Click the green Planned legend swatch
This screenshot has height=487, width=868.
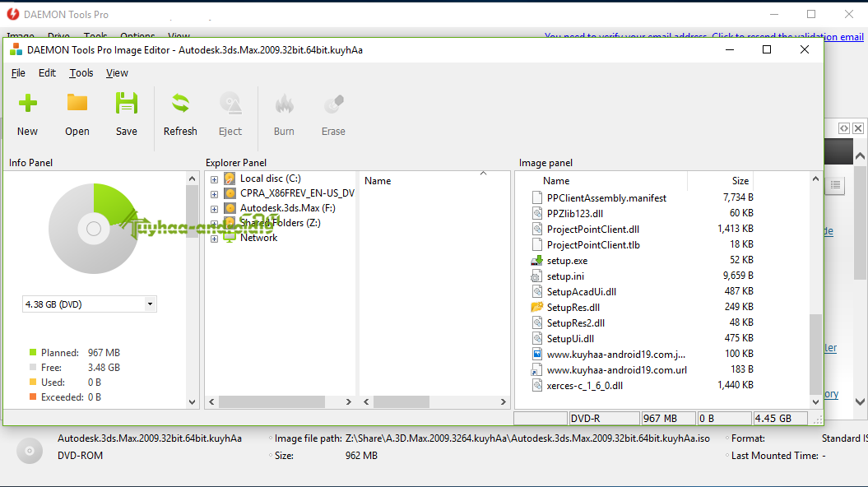(33, 352)
